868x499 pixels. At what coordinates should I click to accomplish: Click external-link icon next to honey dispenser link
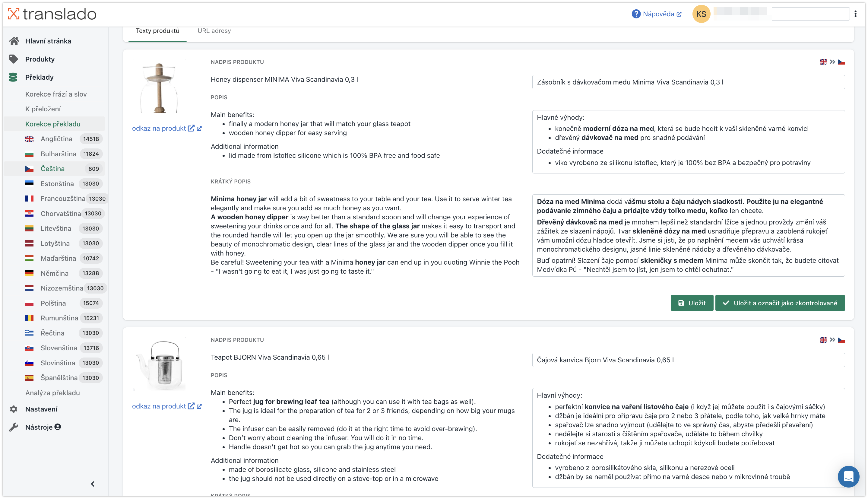199,129
